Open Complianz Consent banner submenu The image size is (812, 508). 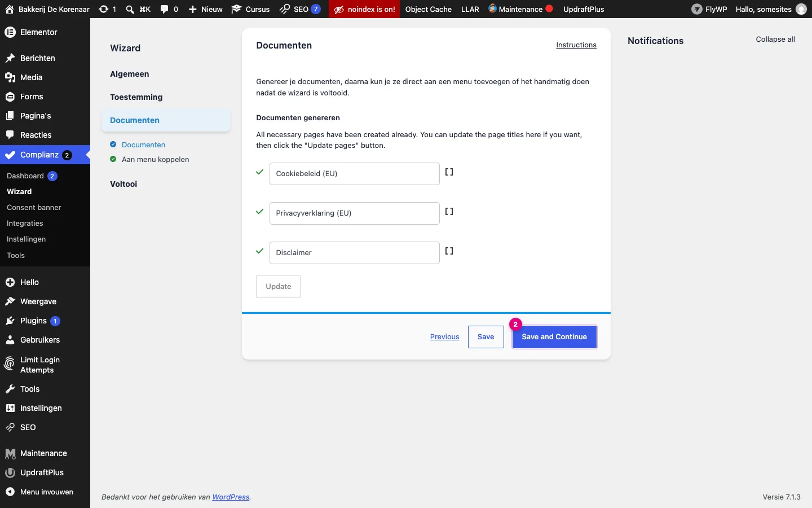[34, 208]
